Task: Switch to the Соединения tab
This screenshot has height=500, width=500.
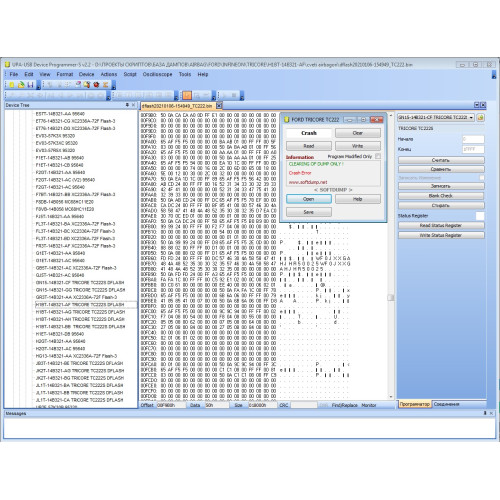Action: point(447,404)
